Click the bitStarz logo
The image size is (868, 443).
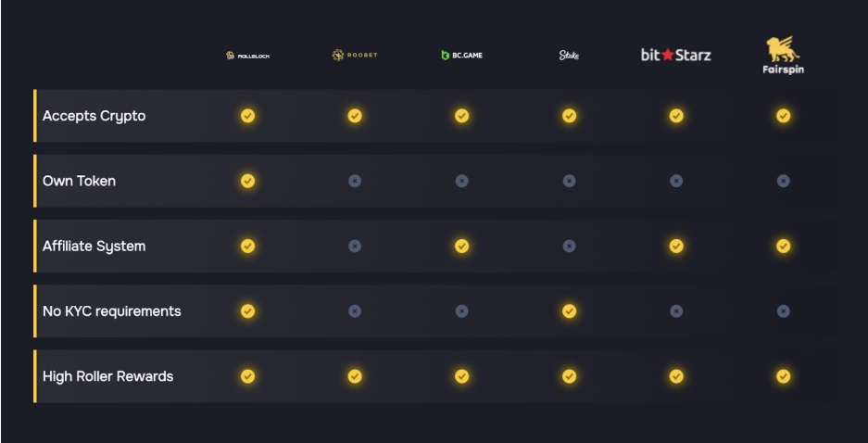(676, 55)
